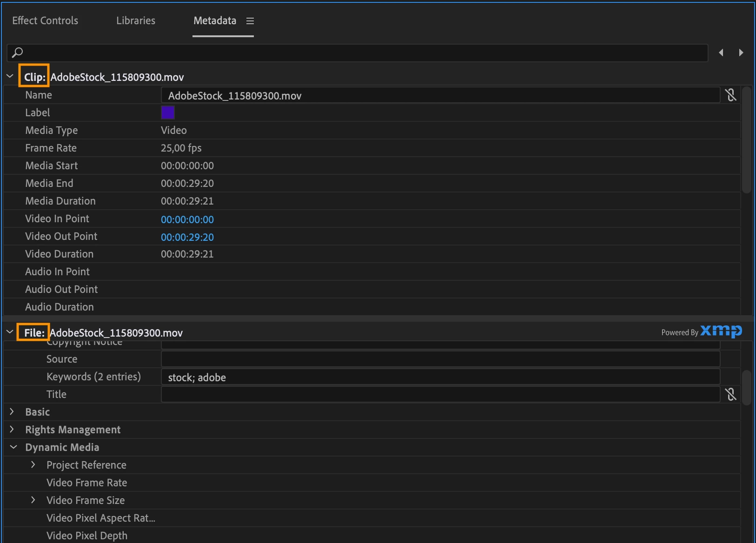Screen dimensions: 756x543
Task: Collapse the File section chevron
Action: coord(10,332)
